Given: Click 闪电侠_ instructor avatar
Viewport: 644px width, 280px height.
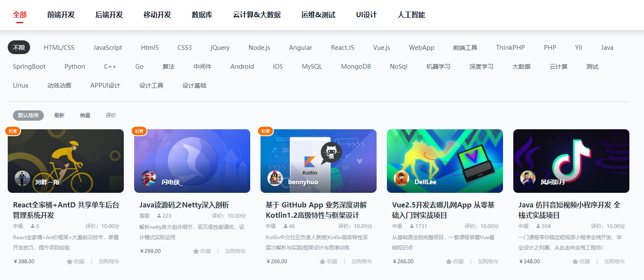Looking at the screenshot, I should click(149, 178).
